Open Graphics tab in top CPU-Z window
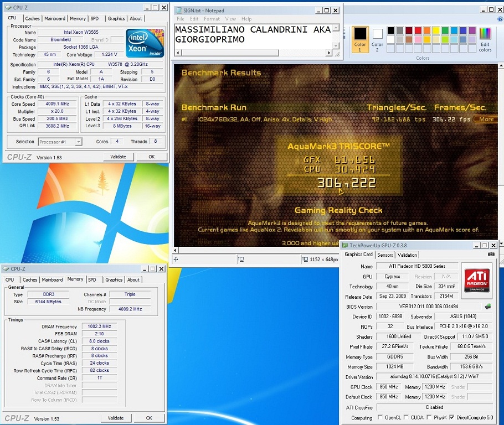This screenshot has height=425, width=504. pyautogui.click(x=116, y=19)
